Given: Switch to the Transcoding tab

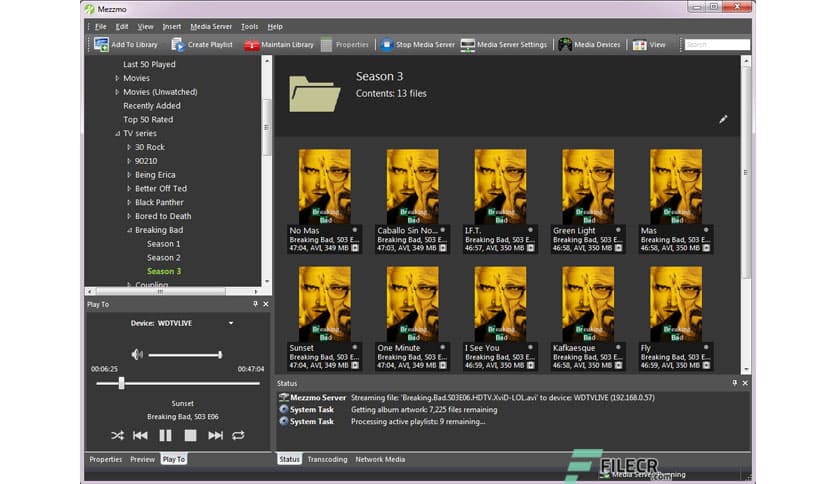Looking at the screenshot, I should 327,459.
